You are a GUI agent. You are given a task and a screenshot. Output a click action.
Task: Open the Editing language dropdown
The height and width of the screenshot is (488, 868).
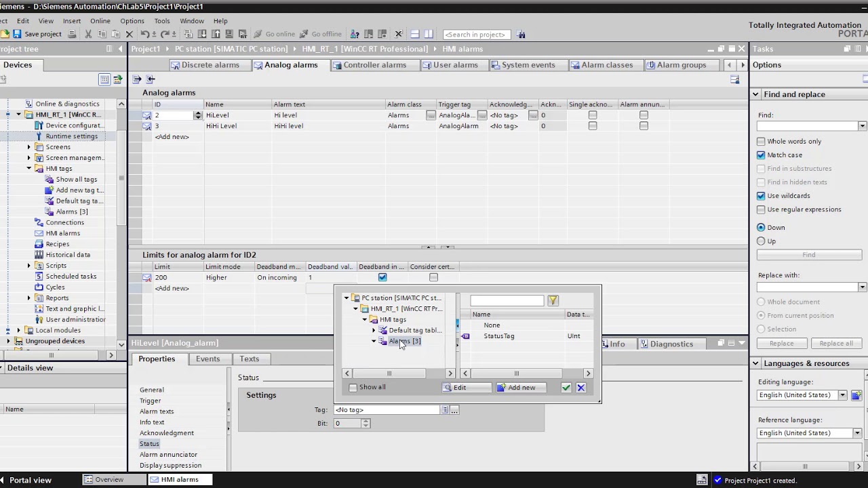843,395
